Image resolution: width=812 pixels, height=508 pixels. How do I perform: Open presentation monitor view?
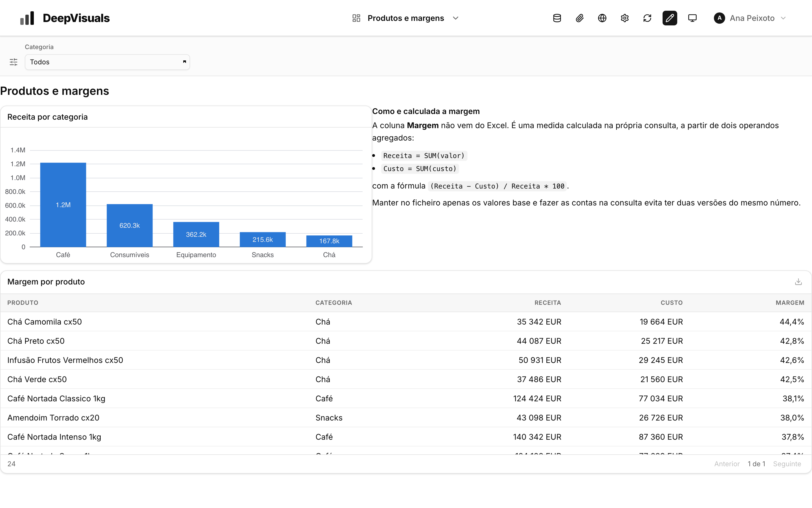click(692, 18)
